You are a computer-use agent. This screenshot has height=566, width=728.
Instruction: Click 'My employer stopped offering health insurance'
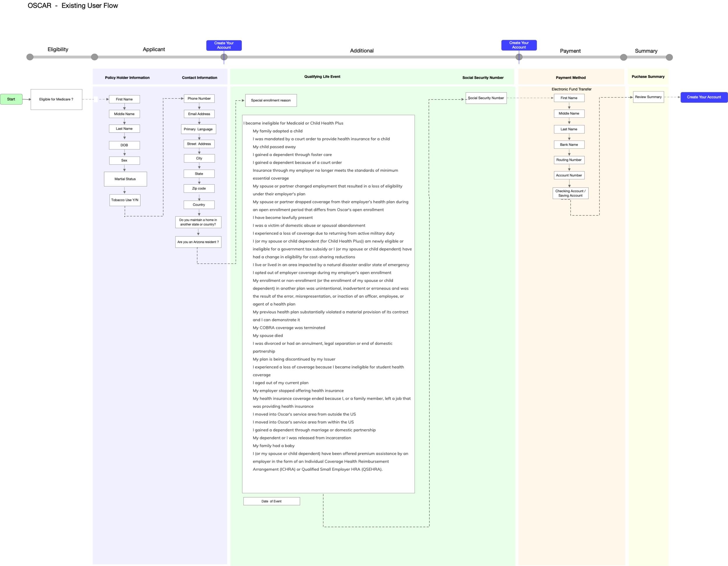(298, 391)
